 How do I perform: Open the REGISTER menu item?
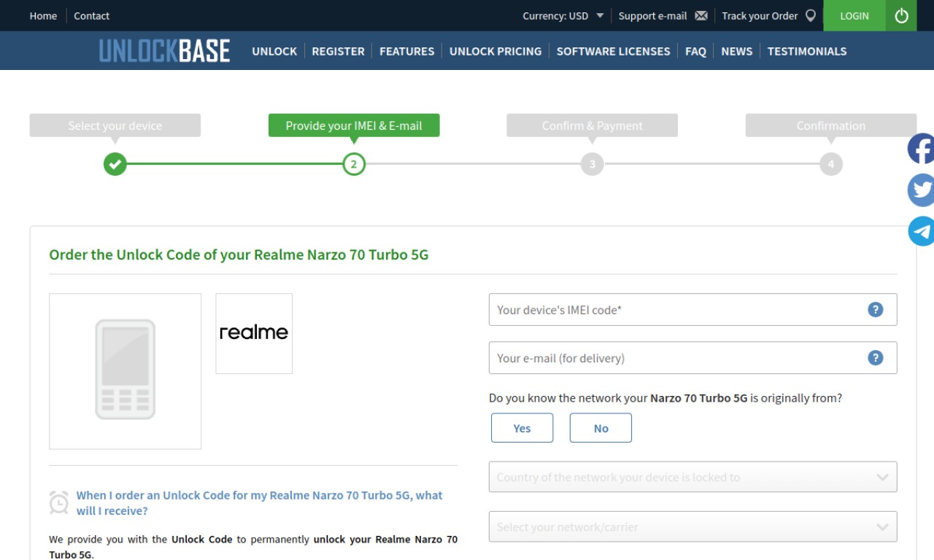click(338, 51)
